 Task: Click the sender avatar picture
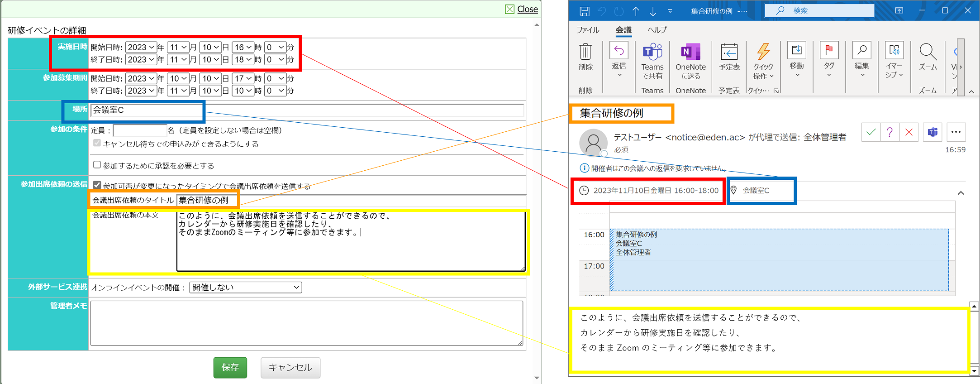(x=593, y=143)
